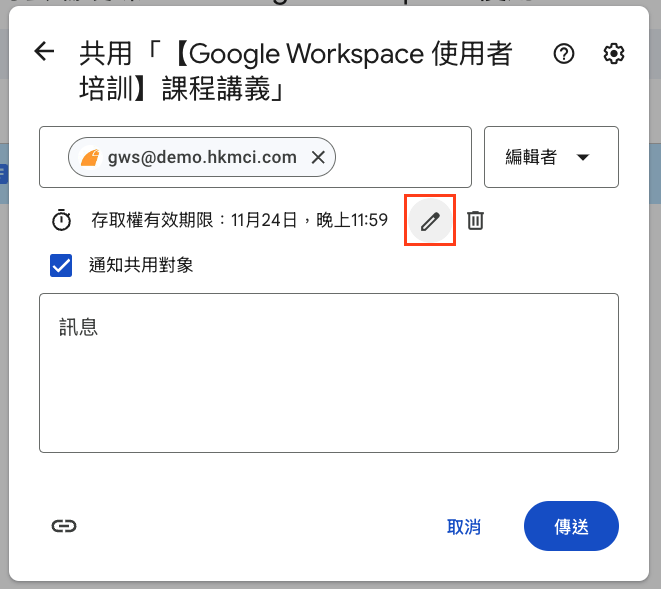
Task: Open sharing settings gear icon
Action: tap(613, 54)
